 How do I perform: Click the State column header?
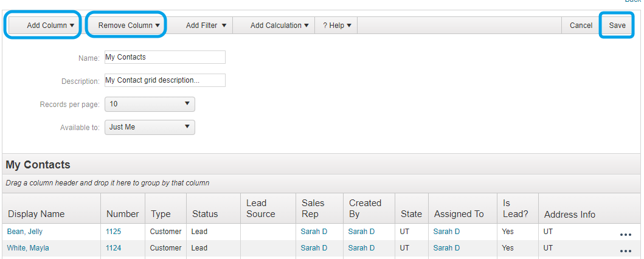(x=412, y=209)
